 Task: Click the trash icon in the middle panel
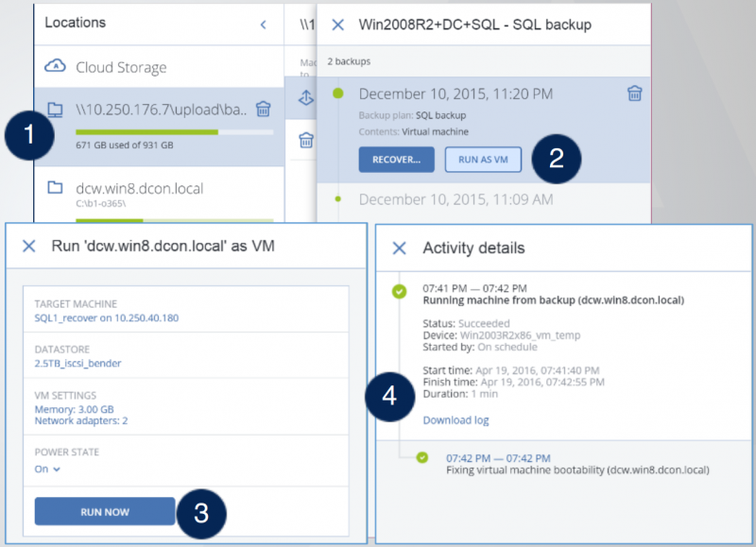[306, 140]
